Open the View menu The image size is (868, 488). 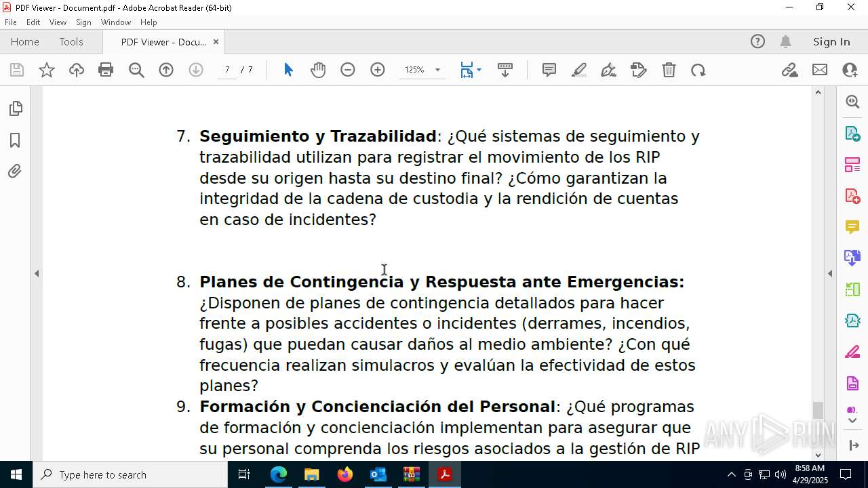point(58,22)
